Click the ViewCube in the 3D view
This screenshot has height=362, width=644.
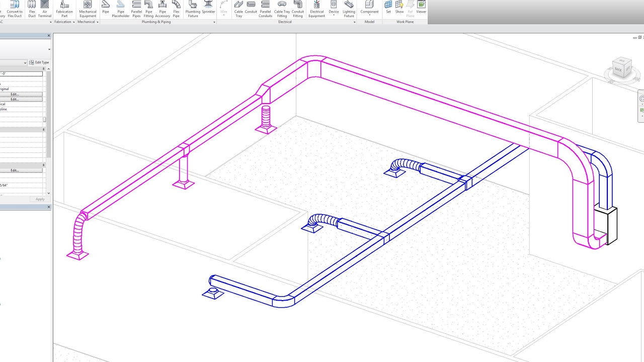pyautogui.click(x=621, y=67)
